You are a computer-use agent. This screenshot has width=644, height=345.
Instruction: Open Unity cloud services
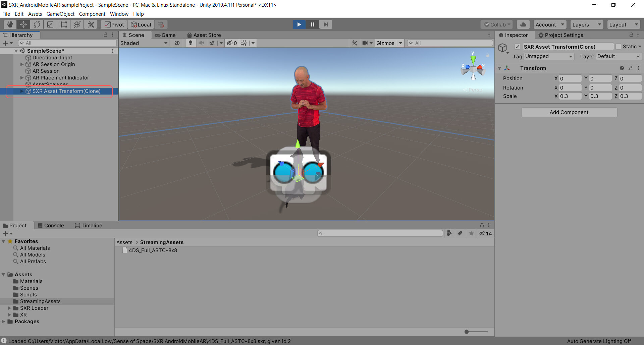click(x=523, y=24)
